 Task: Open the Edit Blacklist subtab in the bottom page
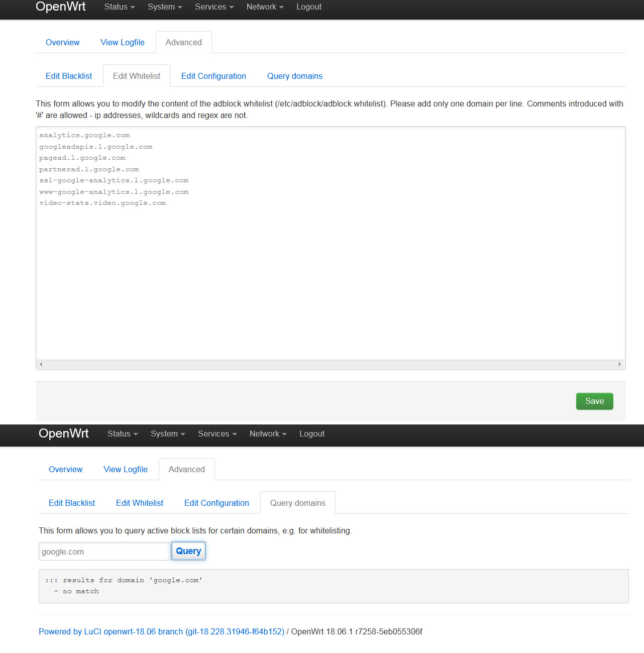(x=72, y=503)
